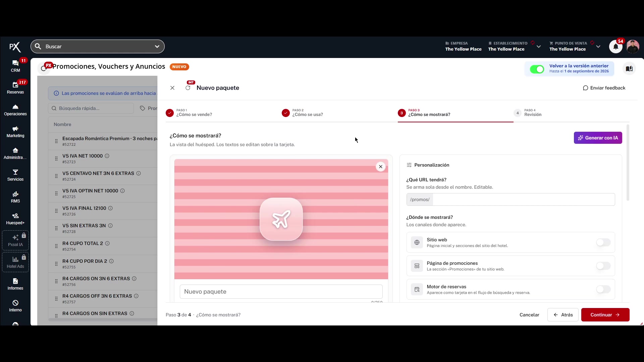Open the CRM section in sidebar

click(x=15, y=66)
